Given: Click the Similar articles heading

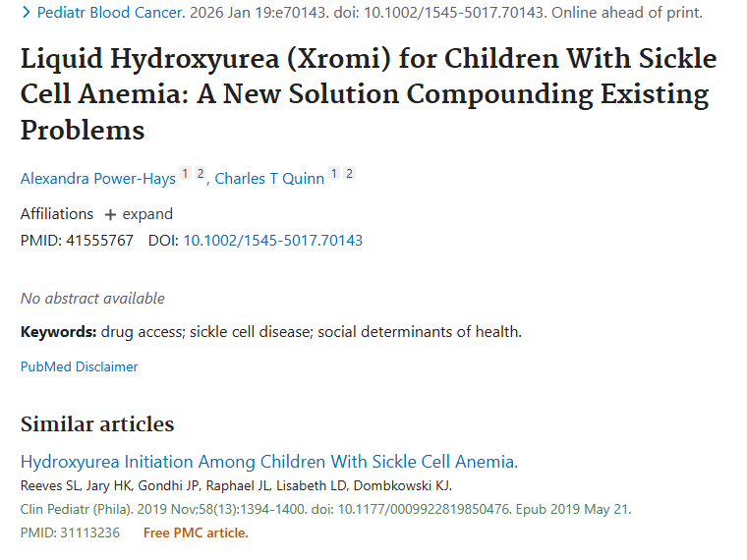Looking at the screenshot, I should point(97,424).
